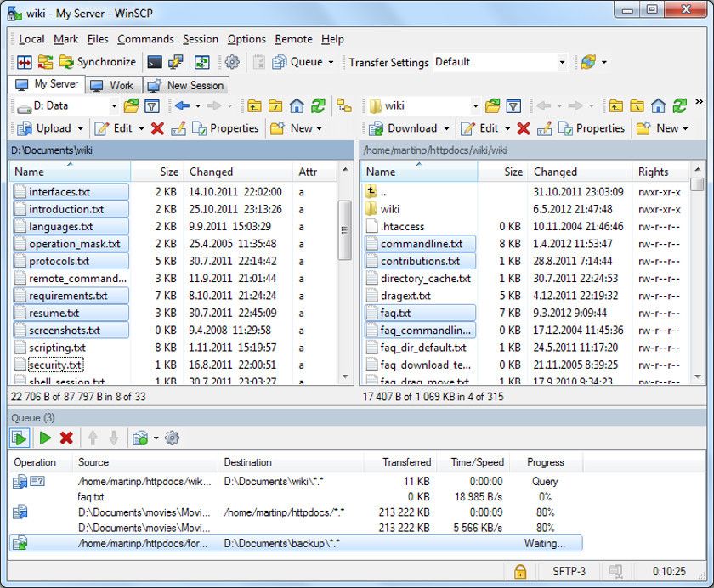Open the Commands menu
714x588 pixels.
(x=145, y=39)
